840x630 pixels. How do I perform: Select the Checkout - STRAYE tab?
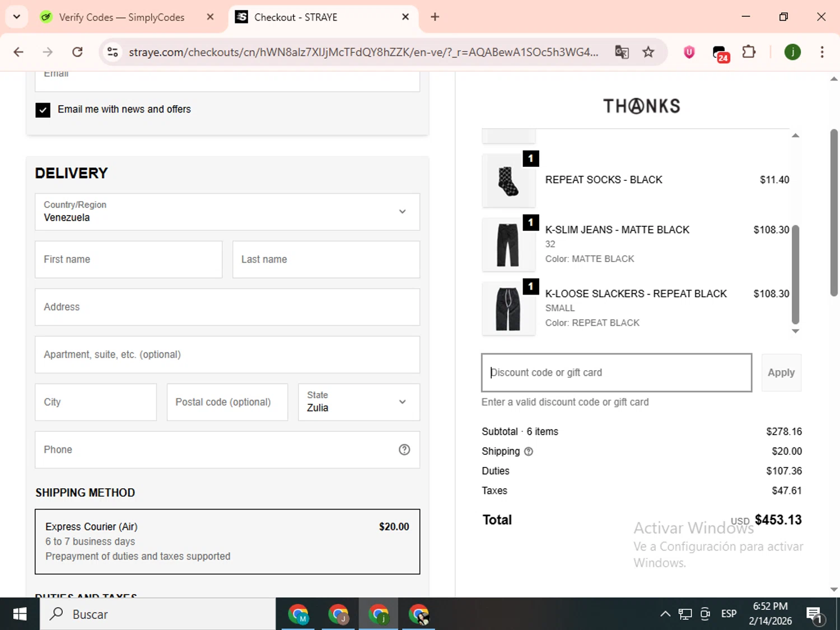coord(296,17)
